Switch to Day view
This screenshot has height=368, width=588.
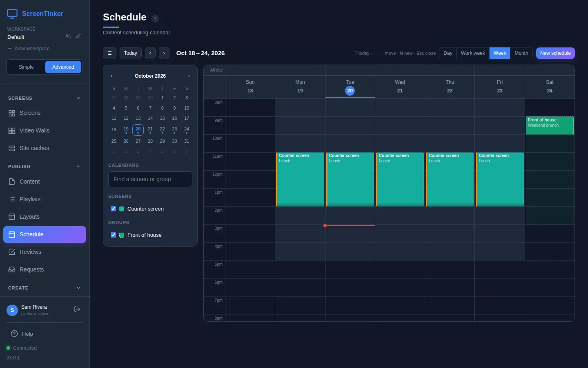click(448, 53)
